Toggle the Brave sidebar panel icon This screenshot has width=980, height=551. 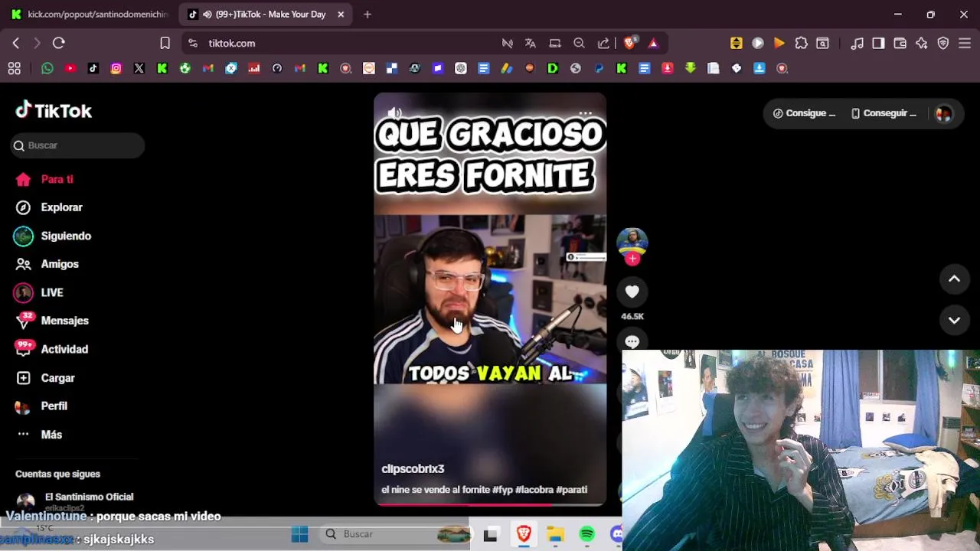point(879,44)
